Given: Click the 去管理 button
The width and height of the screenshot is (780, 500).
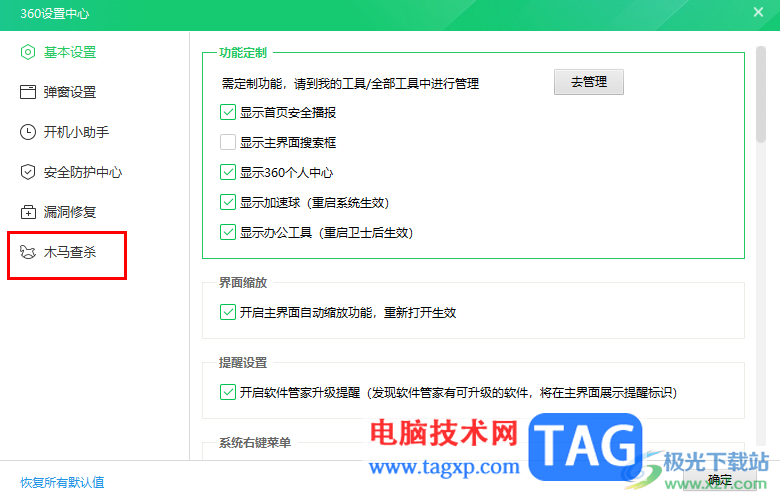Looking at the screenshot, I should pyautogui.click(x=588, y=82).
